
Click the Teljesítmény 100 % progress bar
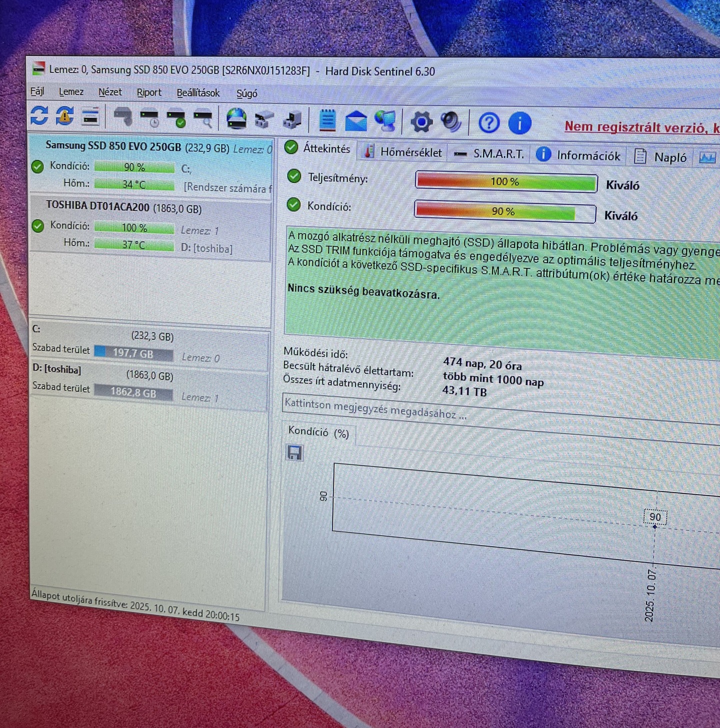coord(506,182)
